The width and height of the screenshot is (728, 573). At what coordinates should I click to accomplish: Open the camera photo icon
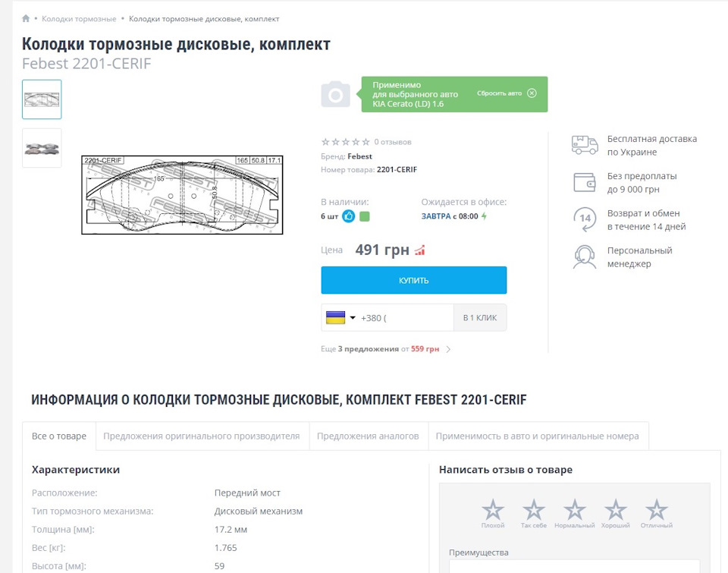tap(335, 94)
